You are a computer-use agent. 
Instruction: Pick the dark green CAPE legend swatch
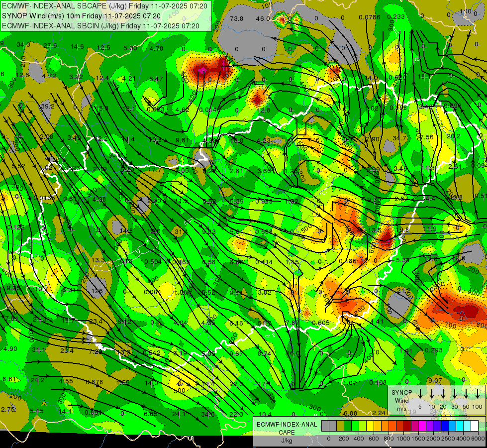coord(348,426)
